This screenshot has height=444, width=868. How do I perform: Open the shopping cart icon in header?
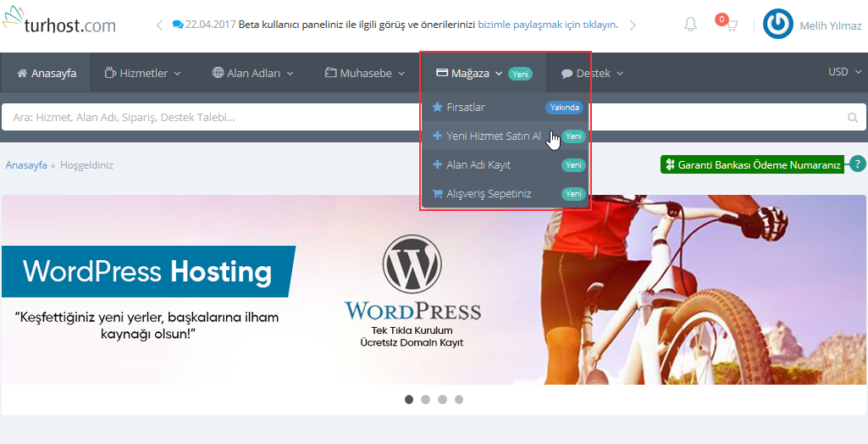click(730, 25)
